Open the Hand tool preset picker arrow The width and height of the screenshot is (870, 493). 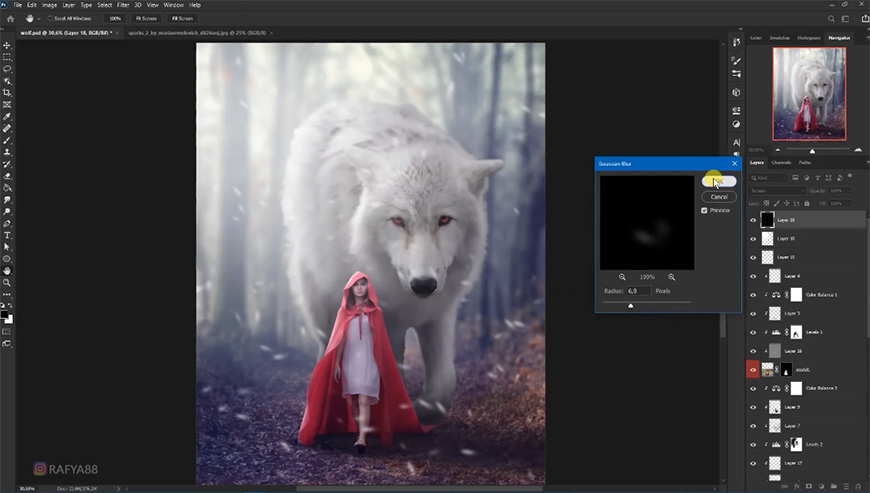point(39,19)
